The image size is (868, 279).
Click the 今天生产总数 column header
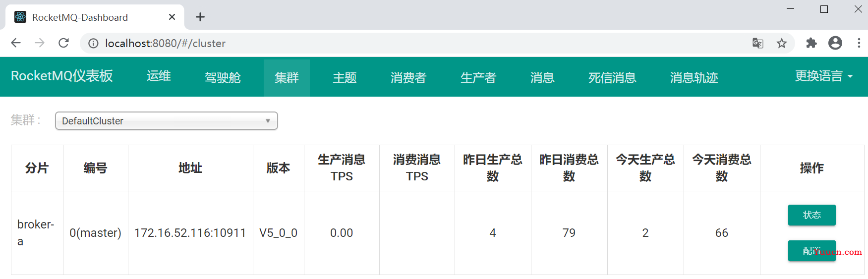point(645,168)
